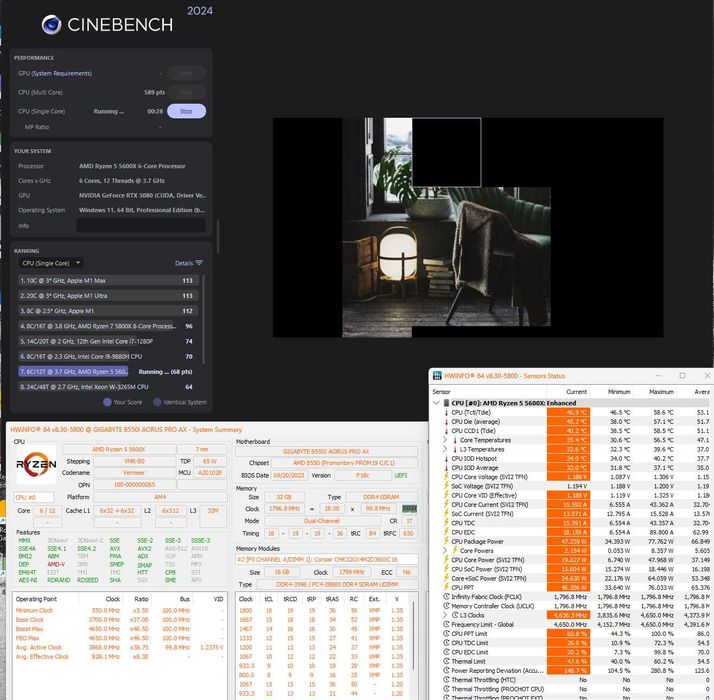Image resolution: width=714 pixels, height=700 pixels.
Task: Click the Identical System legend marker
Action: 157,402
